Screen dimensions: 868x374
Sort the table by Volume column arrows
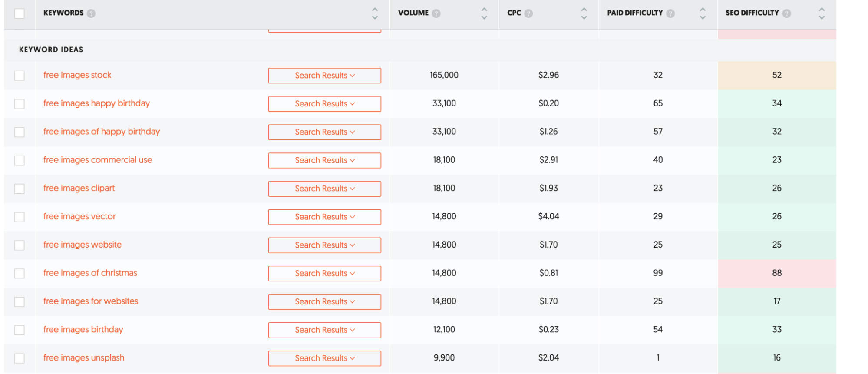[484, 13]
